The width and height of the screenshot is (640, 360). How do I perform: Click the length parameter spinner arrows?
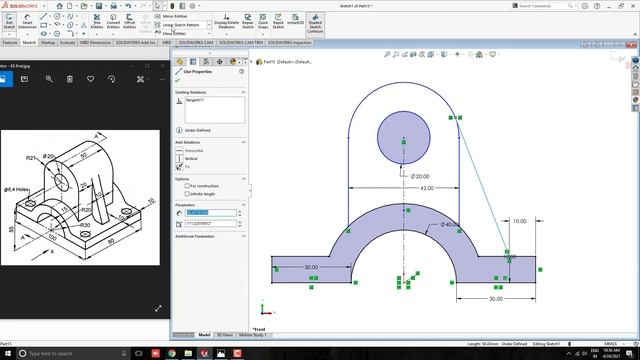click(x=240, y=213)
